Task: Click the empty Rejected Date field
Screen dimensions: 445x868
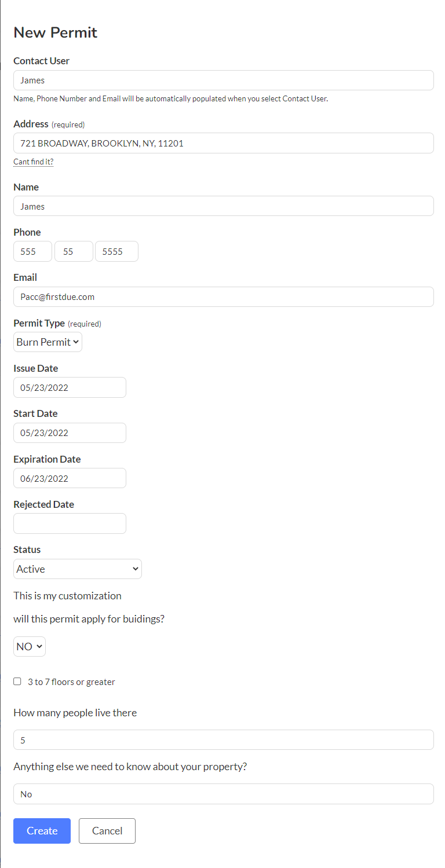Action: [70, 523]
